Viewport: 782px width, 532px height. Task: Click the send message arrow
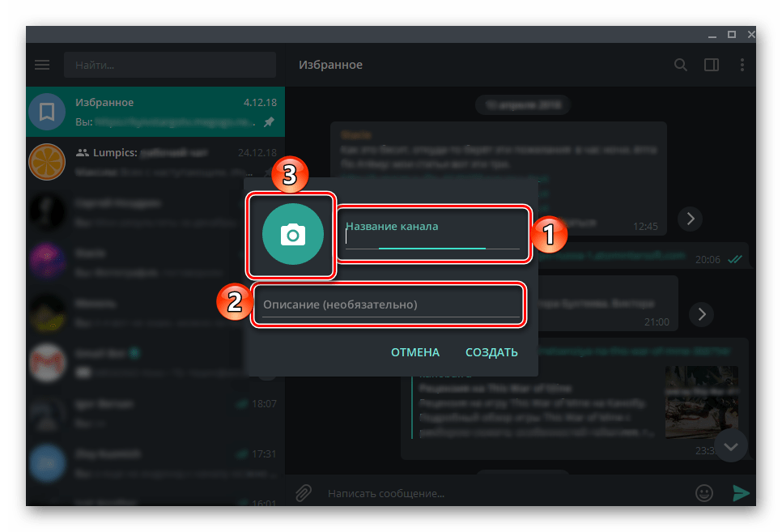pyautogui.click(x=741, y=493)
